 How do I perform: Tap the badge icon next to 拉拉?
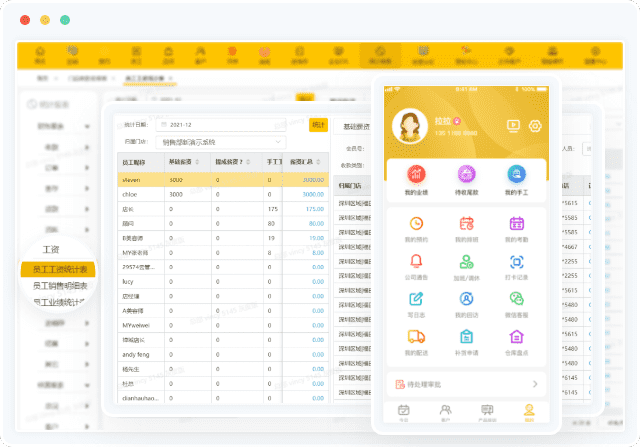[457, 121]
